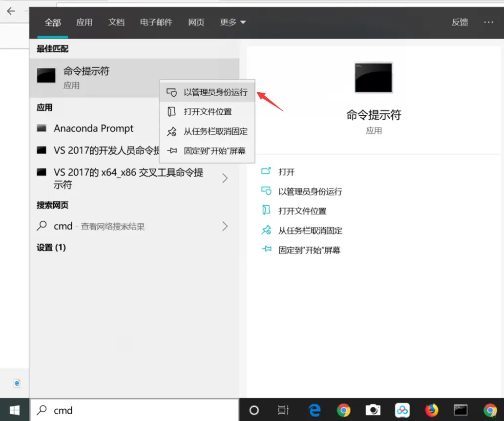Click the cmd search input field
This screenshot has height=421, width=504.
pos(135,410)
